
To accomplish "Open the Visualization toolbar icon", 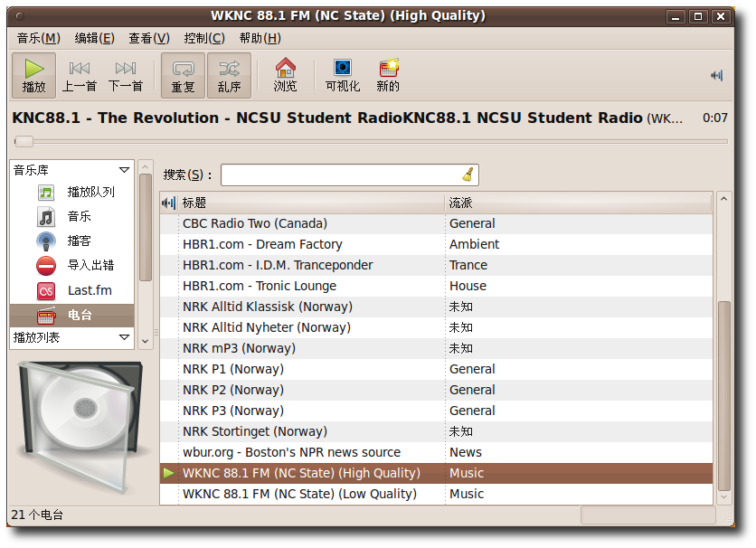I will click(x=343, y=75).
